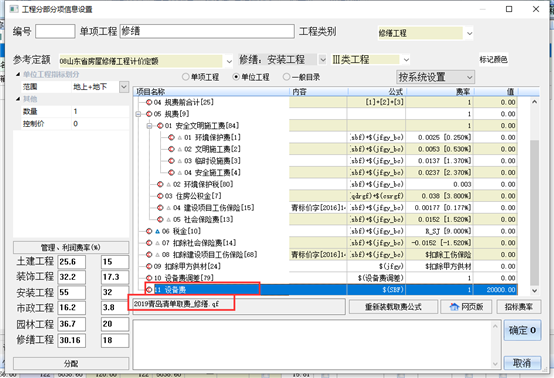
Task: Collapse the 其他 property section
Action: pos(18,99)
